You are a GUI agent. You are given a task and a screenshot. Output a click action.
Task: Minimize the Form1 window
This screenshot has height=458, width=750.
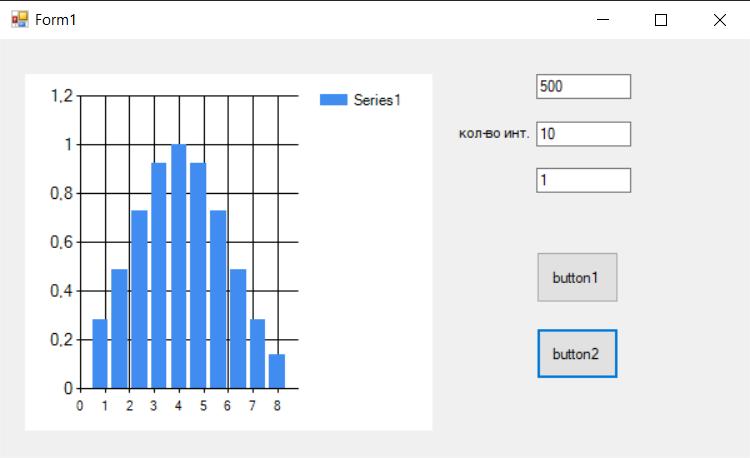603,20
